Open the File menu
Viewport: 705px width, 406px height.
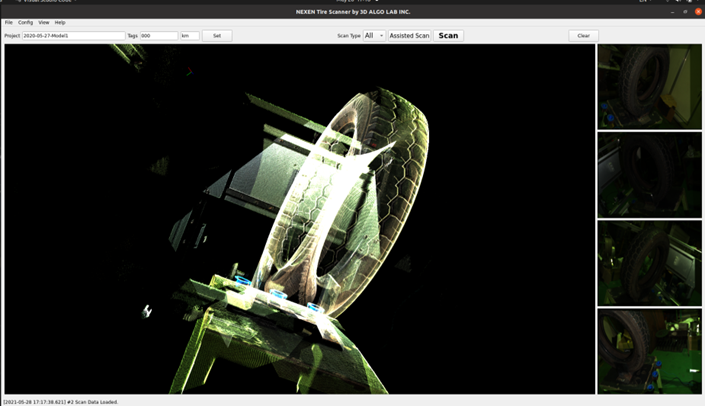coord(9,22)
